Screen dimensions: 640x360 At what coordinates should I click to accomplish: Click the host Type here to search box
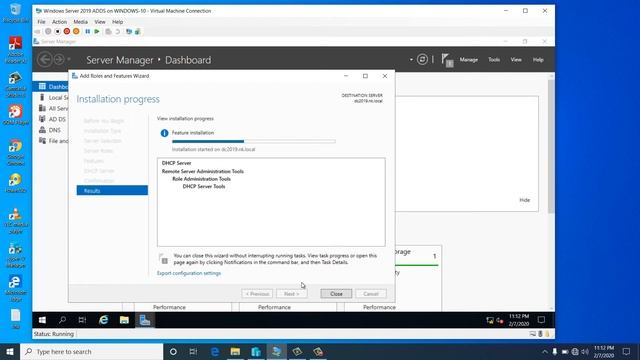91,351
